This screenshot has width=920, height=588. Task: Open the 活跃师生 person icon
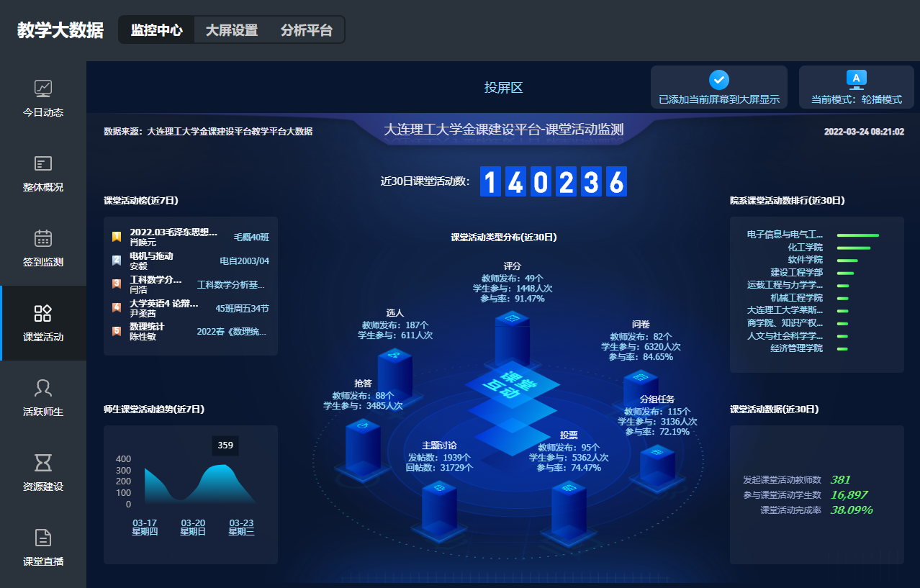[x=43, y=388]
